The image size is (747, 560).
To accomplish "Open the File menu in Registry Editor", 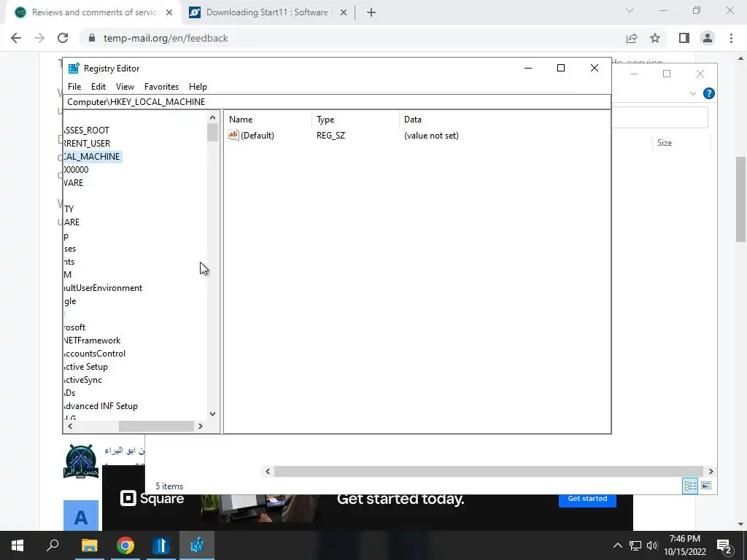I will click(x=74, y=87).
